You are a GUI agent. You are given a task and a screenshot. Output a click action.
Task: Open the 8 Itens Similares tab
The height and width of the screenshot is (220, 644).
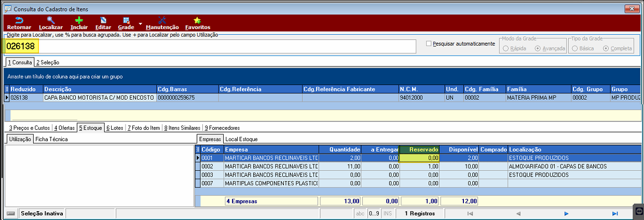coord(183,127)
